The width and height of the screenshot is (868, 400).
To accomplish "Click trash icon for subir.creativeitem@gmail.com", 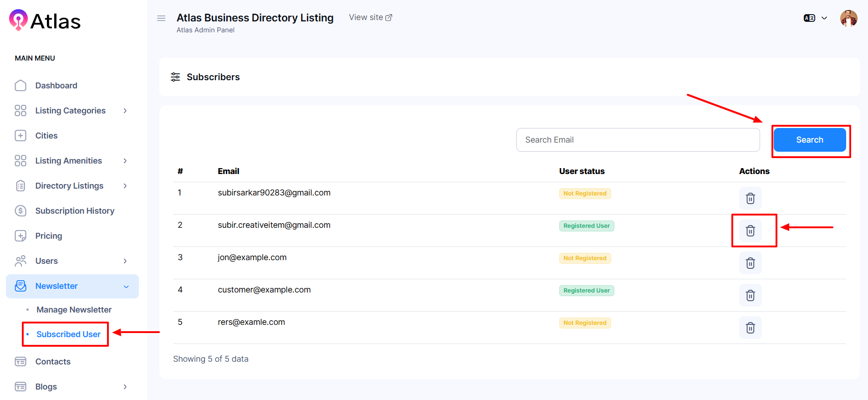I will coord(750,231).
